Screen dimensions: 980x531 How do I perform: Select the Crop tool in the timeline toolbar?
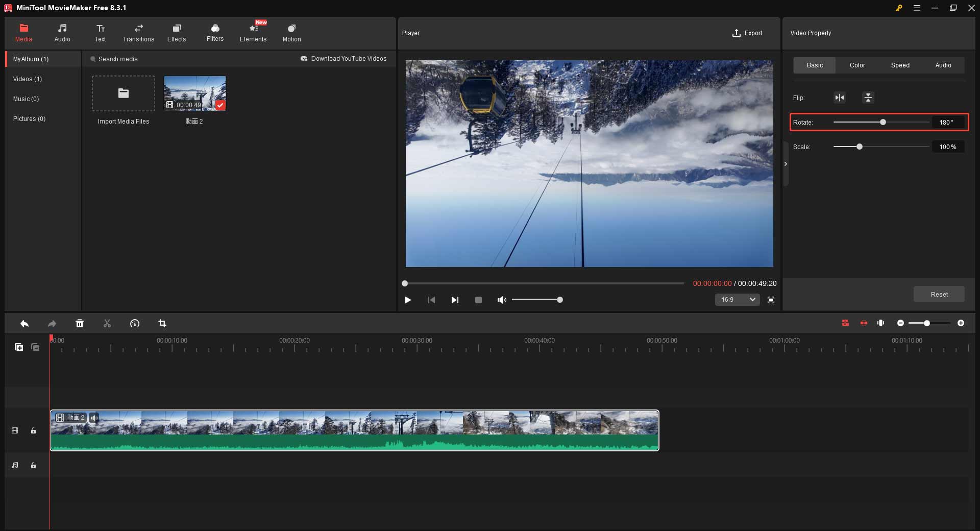click(x=162, y=323)
